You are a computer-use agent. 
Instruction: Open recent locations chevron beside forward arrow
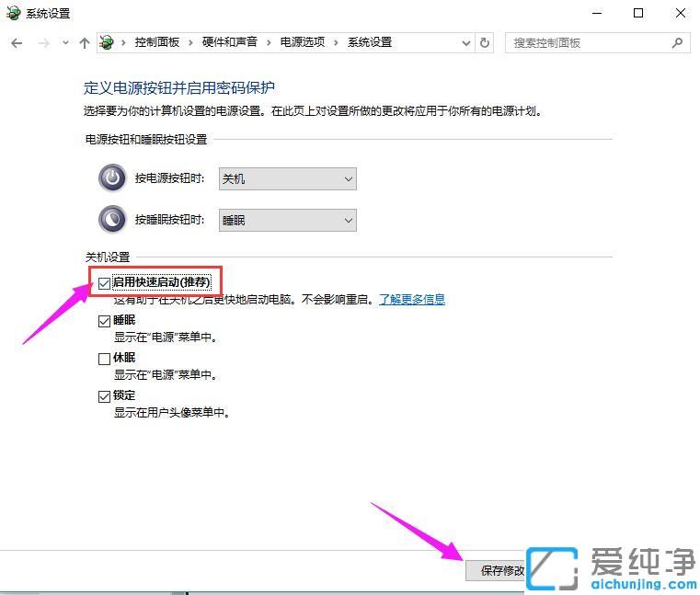pos(64,43)
